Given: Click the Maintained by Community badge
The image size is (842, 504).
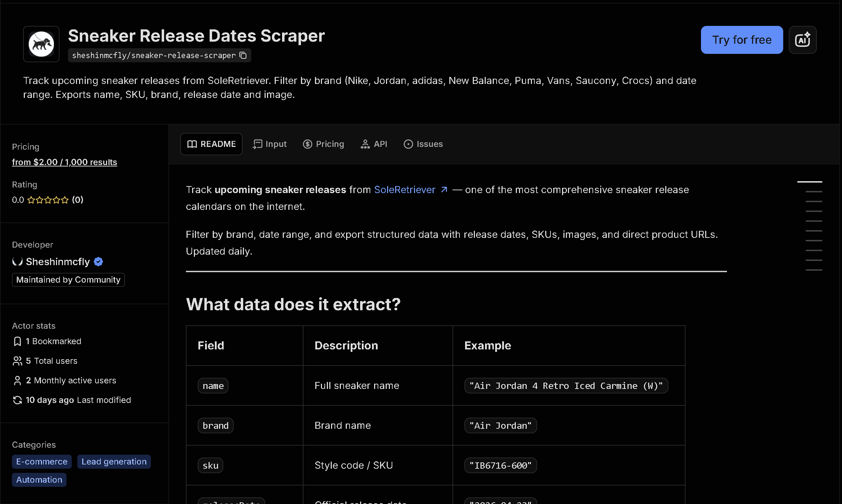Looking at the screenshot, I should pyautogui.click(x=68, y=280).
